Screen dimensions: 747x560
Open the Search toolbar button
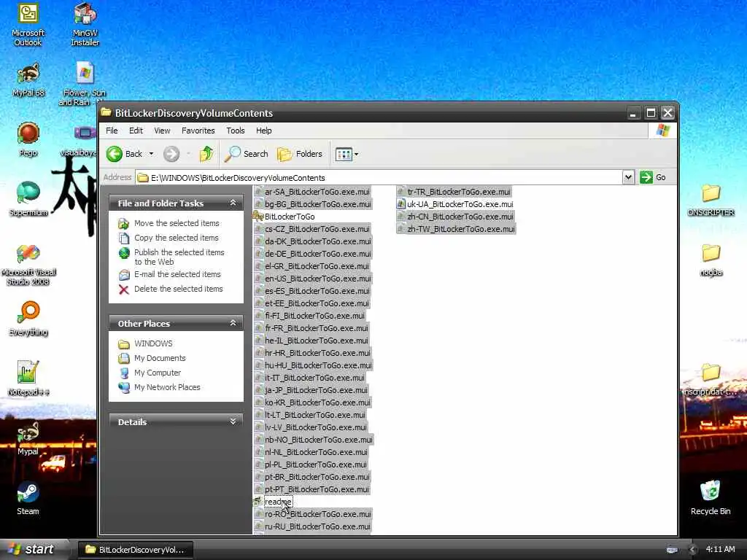[x=247, y=154]
